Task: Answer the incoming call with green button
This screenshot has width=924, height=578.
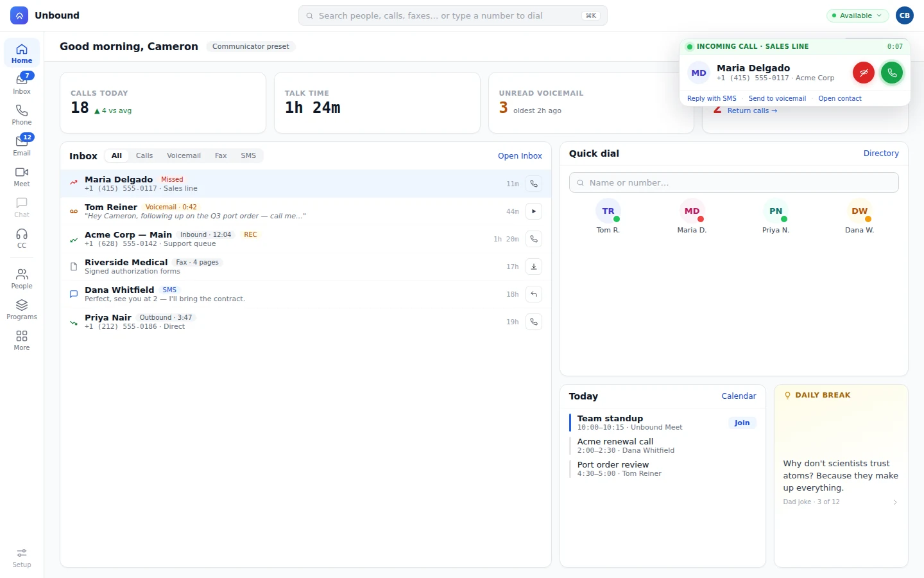Action: [x=892, y=73]
